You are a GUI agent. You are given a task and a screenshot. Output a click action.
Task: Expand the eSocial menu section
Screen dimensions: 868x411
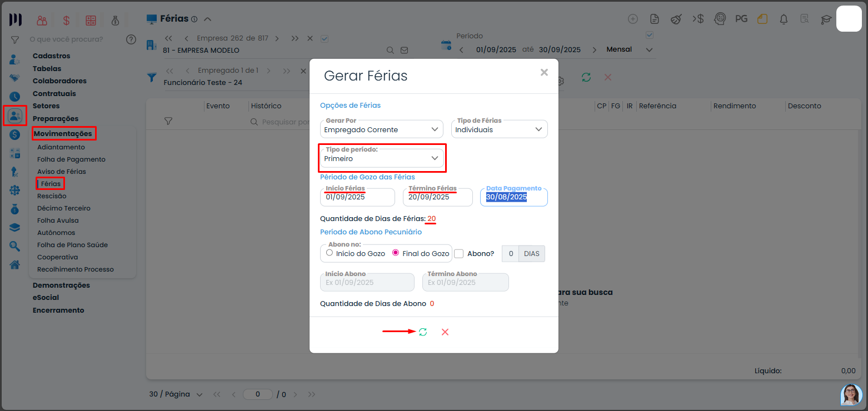tap(46, 297)
